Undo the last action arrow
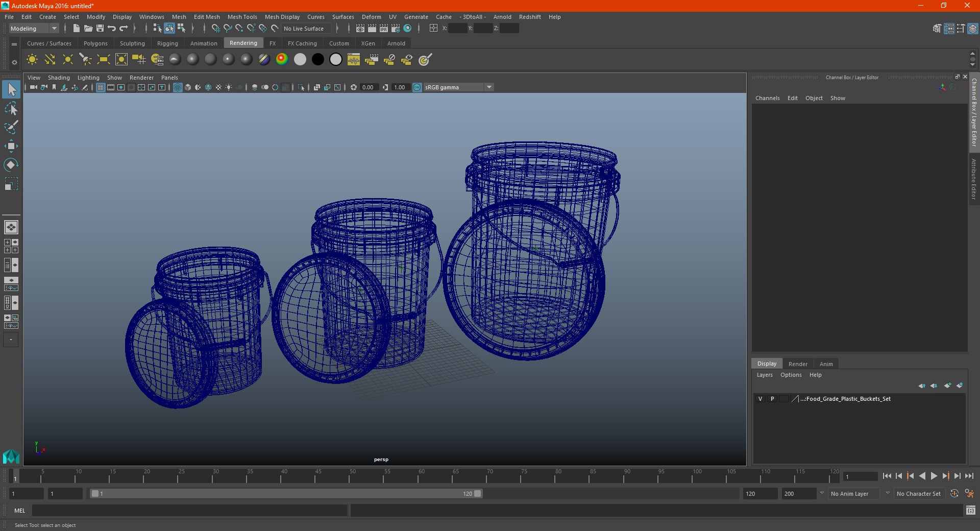This screenshot has height=531, width=980. tap(112, 29)
